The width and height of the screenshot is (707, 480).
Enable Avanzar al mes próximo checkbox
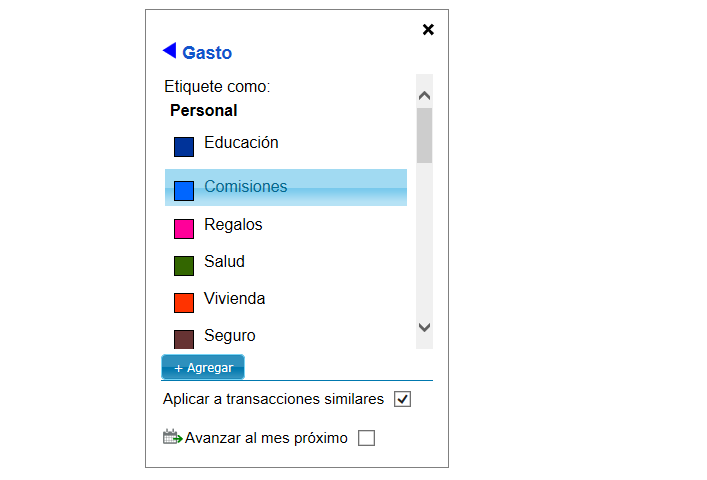367,438
